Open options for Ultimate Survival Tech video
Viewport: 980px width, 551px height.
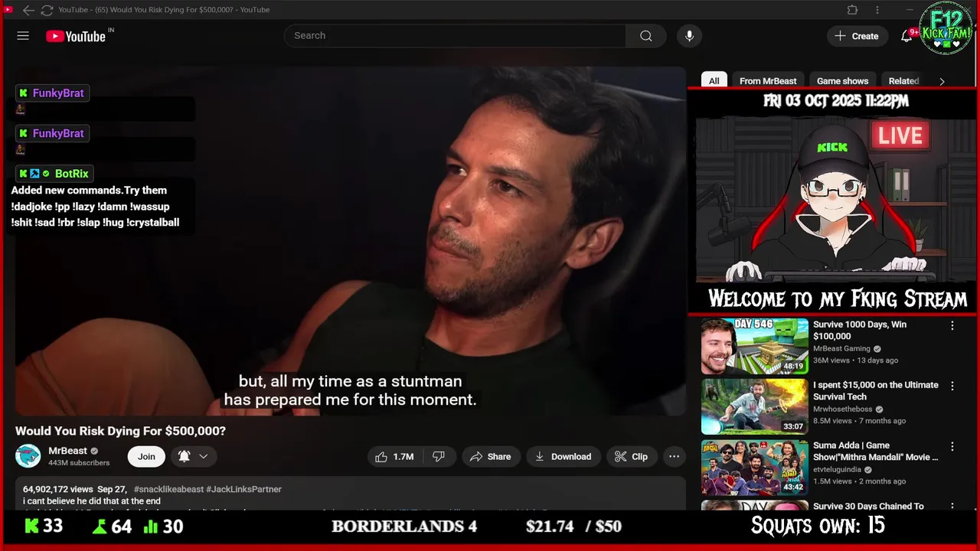952,386
